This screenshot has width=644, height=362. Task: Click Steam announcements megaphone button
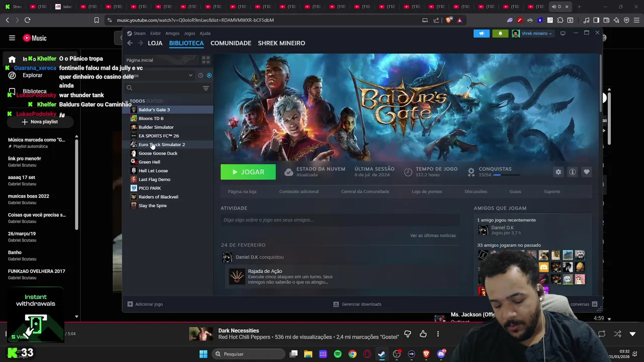[x=481, y=33]
